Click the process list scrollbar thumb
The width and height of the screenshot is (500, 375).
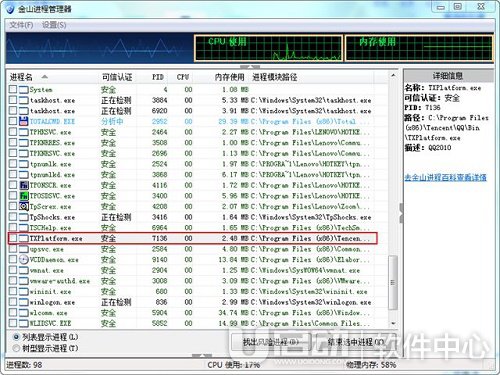393,282
